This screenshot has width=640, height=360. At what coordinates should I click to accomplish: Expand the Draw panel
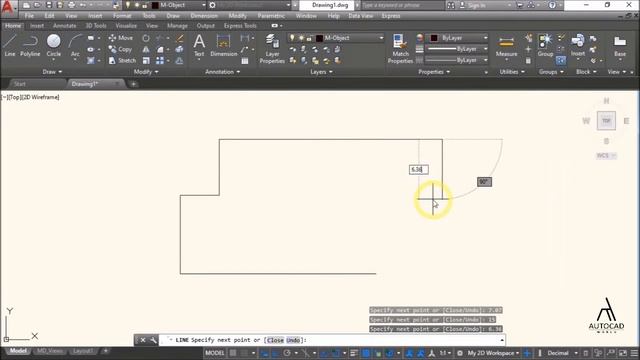[52, 71]
